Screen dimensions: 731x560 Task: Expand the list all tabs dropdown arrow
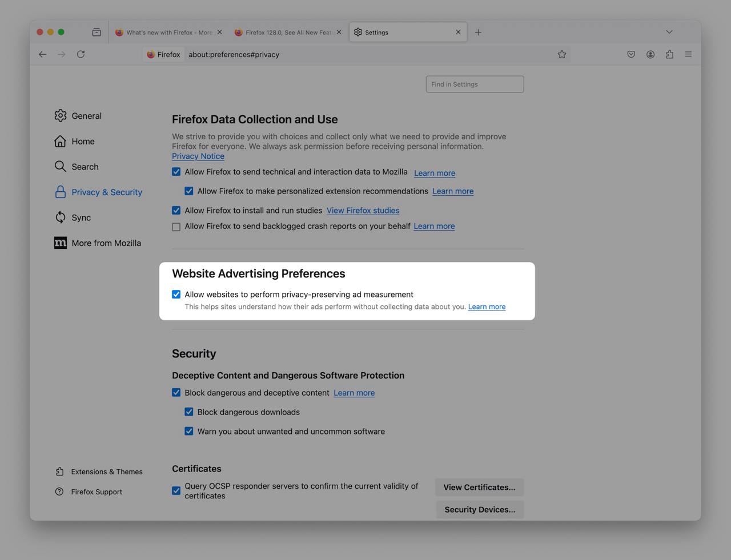pos(669,32)
